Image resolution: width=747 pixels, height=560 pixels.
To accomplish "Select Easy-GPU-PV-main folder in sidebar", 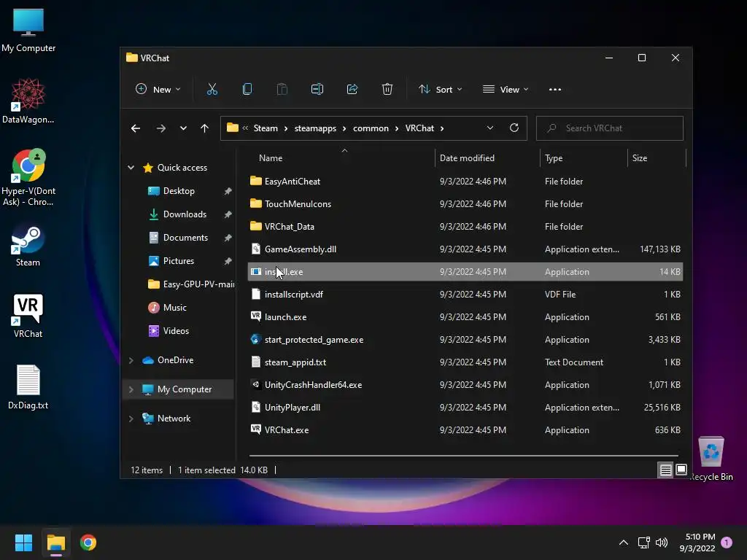I will click(x=191, y=284).
